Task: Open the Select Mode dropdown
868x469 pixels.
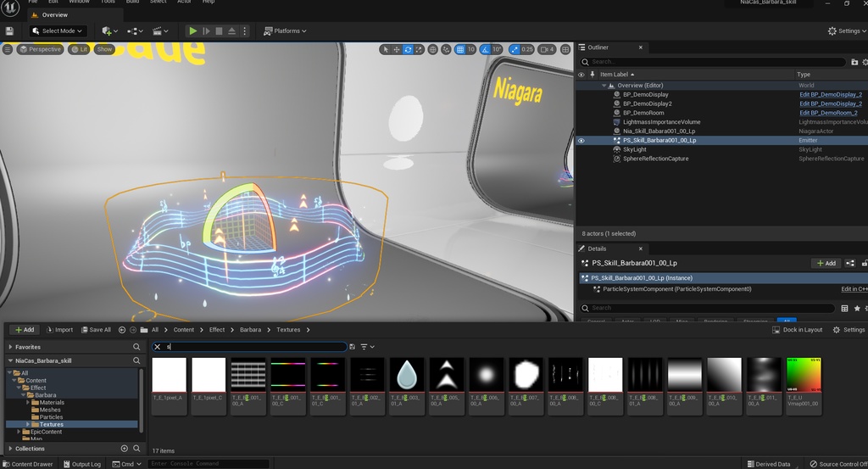Action: tap(58, 31)
